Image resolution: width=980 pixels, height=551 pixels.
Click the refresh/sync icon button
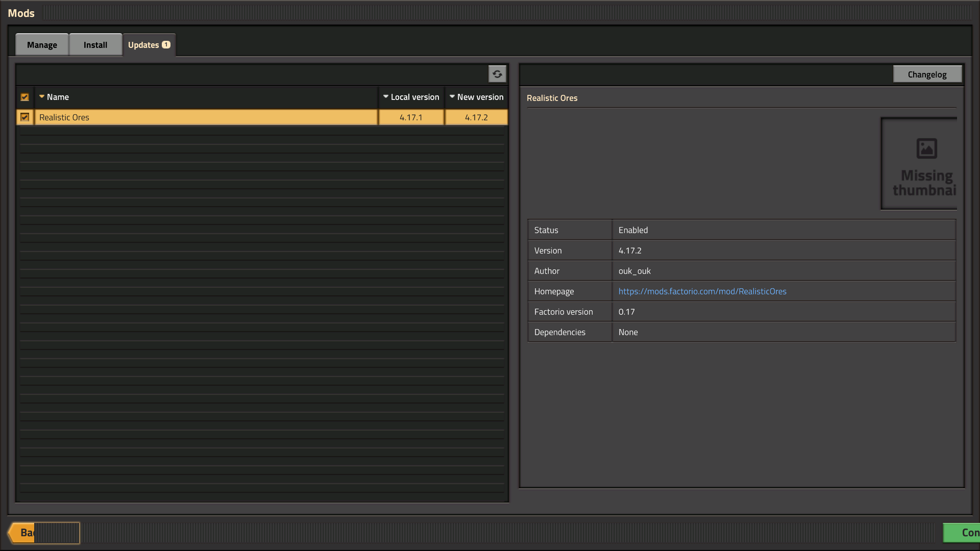tap(498, 74)
